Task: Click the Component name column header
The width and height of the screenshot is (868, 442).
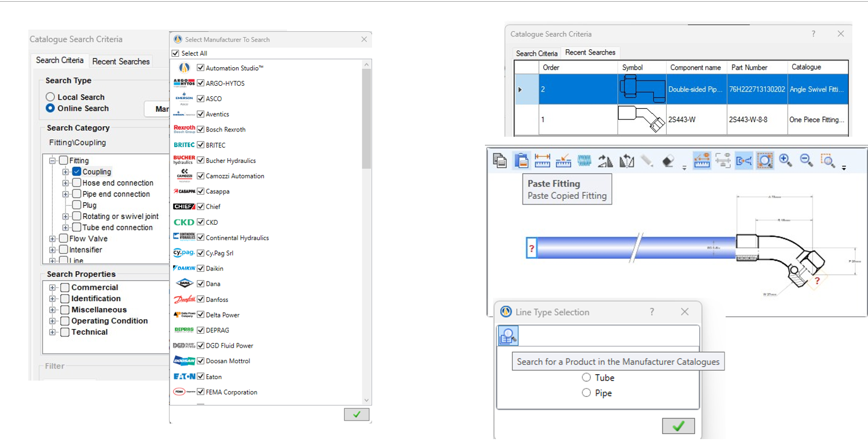Action: coord(697,67)
